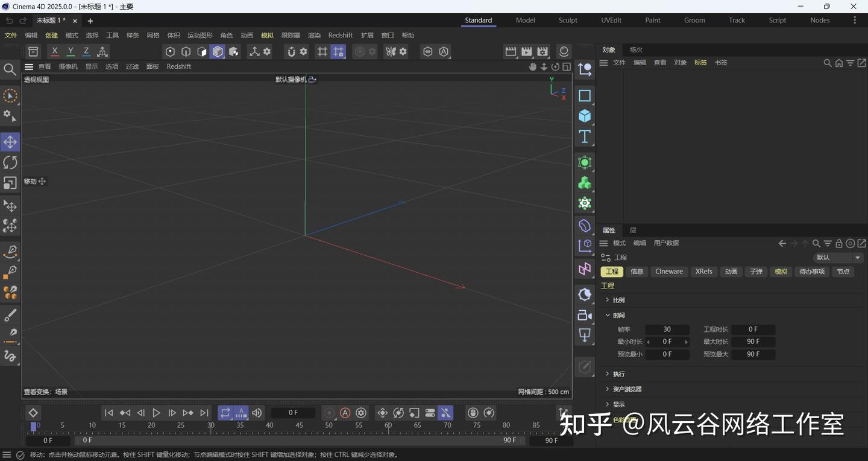Viewport: 868px width, 461px height.
Task: Toggle the X axis lock
Action: 54,51
